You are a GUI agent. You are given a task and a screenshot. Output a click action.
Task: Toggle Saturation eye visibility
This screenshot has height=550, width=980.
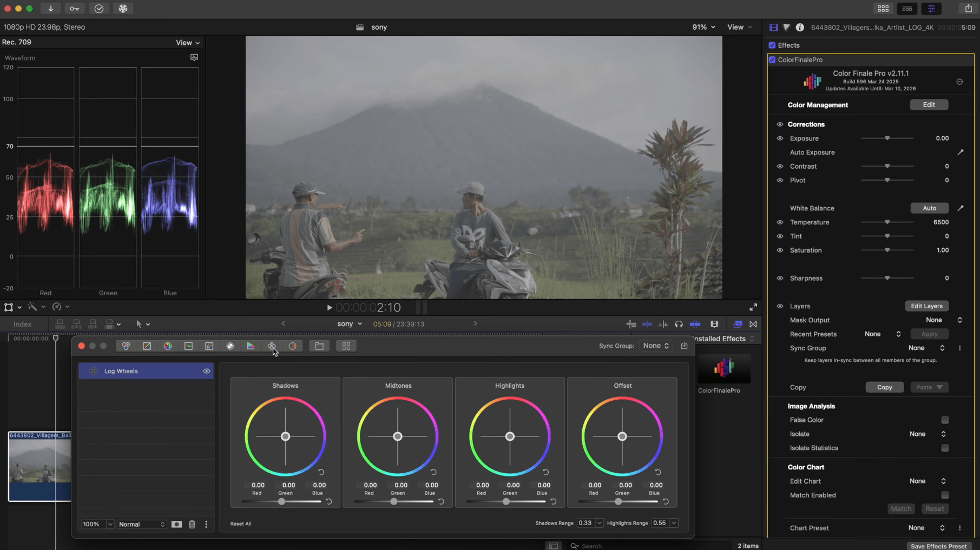click(780, 250)
